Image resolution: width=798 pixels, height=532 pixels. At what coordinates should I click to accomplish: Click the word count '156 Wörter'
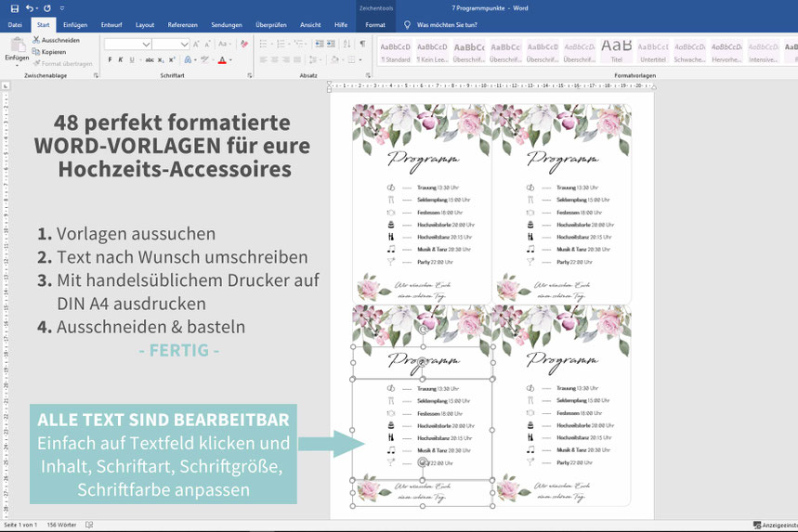[x=60, y=525]
